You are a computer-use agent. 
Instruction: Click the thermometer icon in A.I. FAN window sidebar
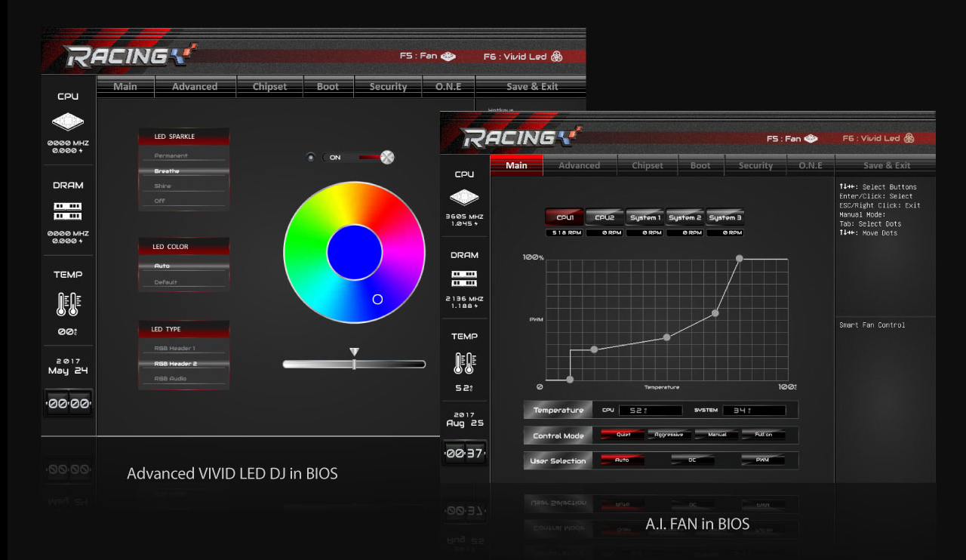click(464, 364)
